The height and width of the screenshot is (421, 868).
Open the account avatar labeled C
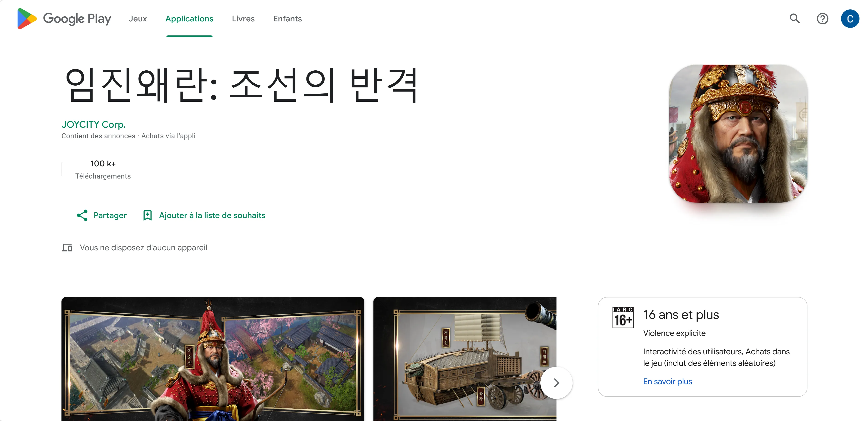click(850, 19)
